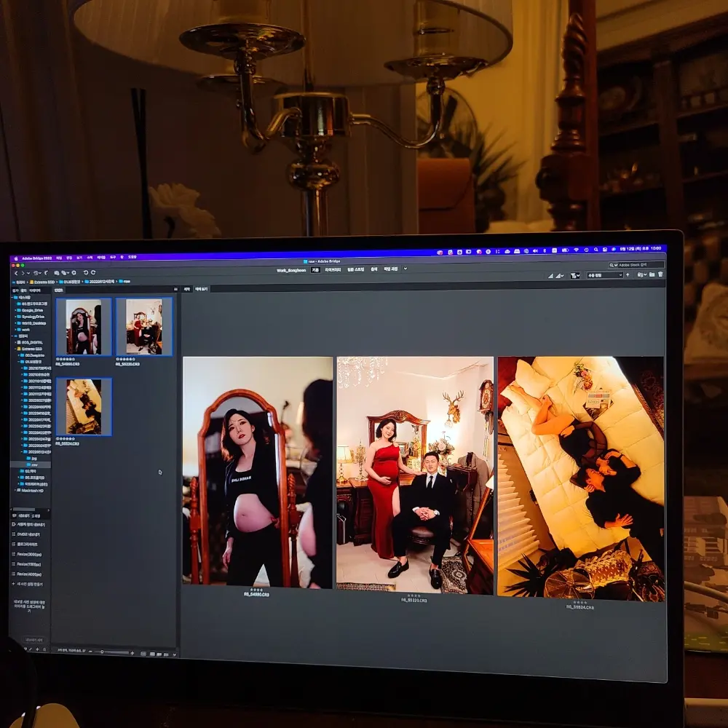
Task: Create a new folder with the folder icon
Action: tap(652, 274)
